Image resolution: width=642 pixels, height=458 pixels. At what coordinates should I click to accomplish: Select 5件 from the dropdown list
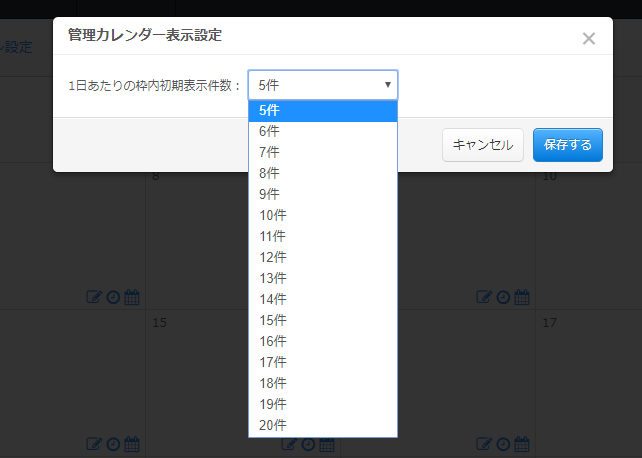point(322,111)
